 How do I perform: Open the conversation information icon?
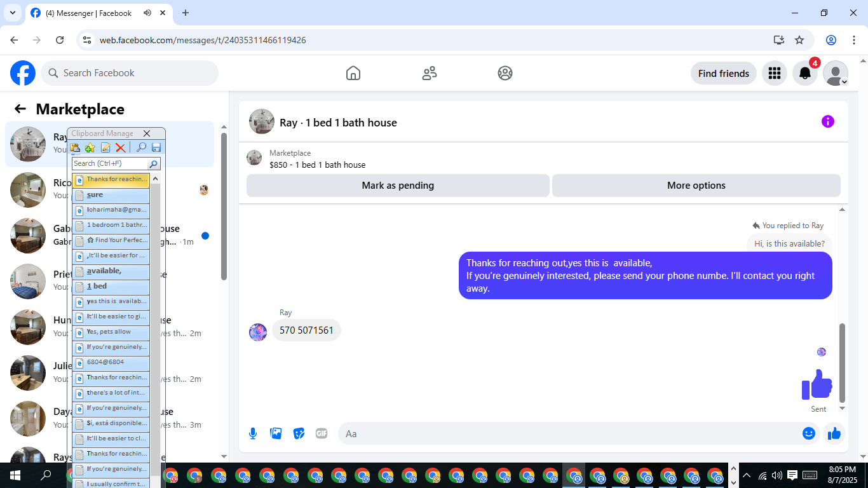pos(828,121)
